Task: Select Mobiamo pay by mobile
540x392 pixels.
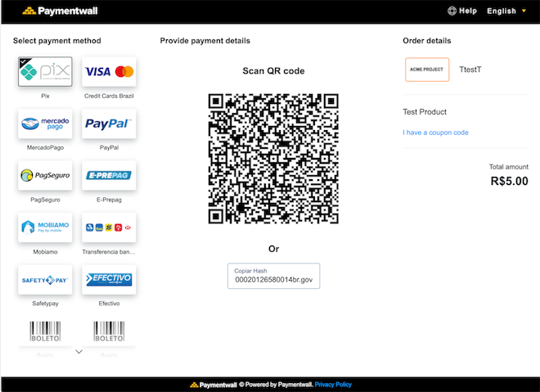Action: [45, 228]
